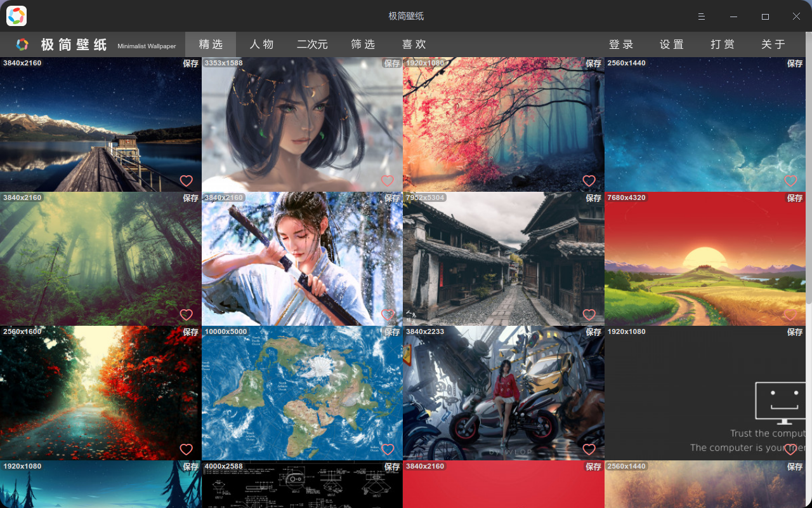The image size is (812, 508).
Task: Like the snowy lake pier wallpaper with heart icon
Action: (186, 181)
